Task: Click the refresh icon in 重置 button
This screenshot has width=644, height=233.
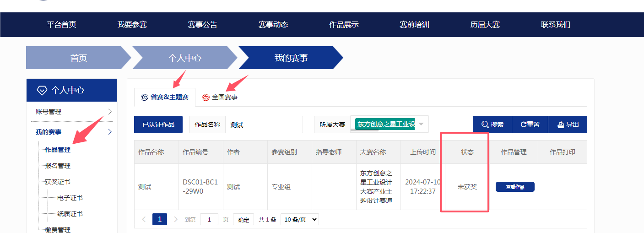Action: point(523,125)
